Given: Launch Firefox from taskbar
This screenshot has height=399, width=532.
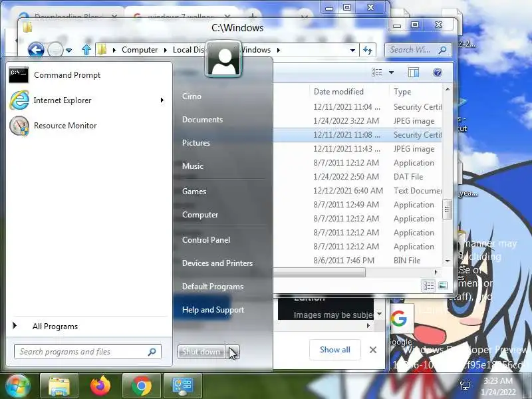Looking at the screenshot, I should [x=100, y=386].
